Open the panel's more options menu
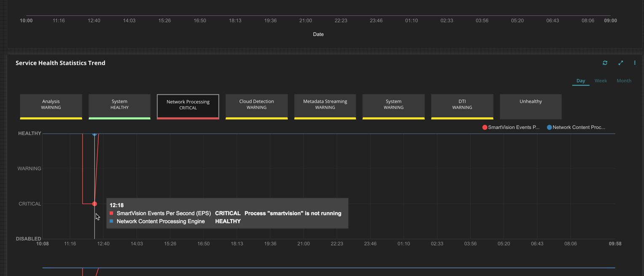Screen dimensions: 644x276 [635, 63]
